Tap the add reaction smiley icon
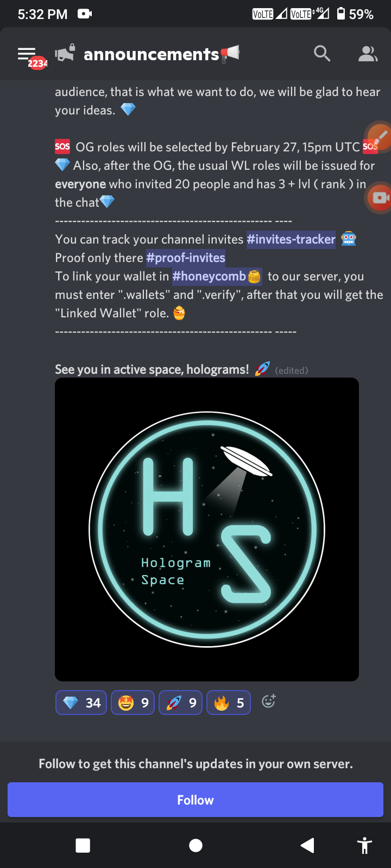This screenshot has width=391, height=868. click(268, 701)
